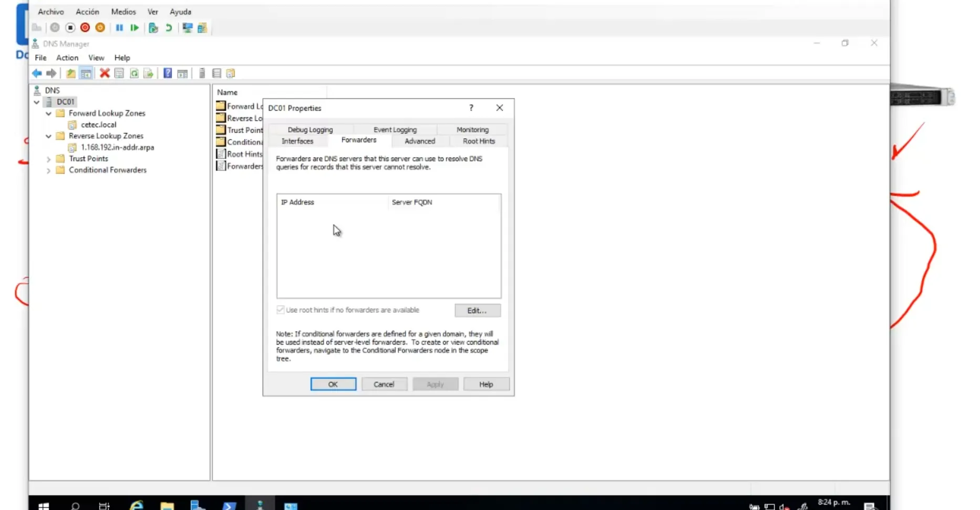Click the Refresh icon in DNS toolbar
This screenshot has width=980, height=510.
pyautogui.click(x=135, y=74)
